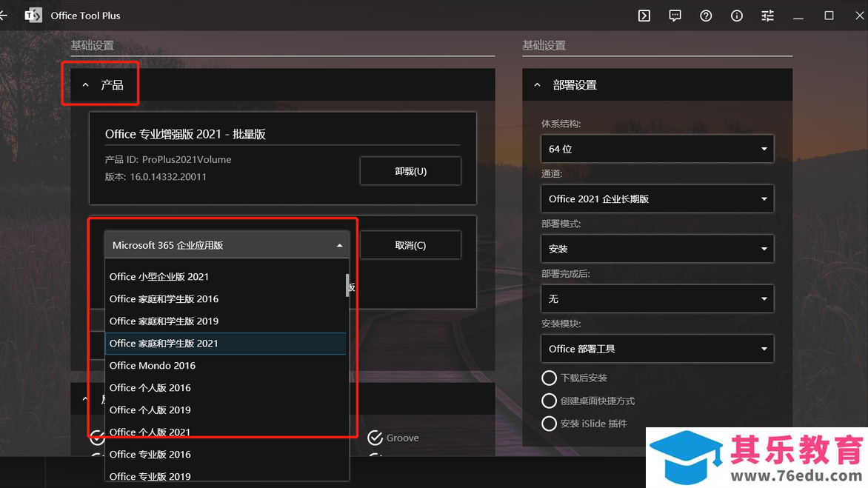Click the 卸载(U) button

pos(410,171)
